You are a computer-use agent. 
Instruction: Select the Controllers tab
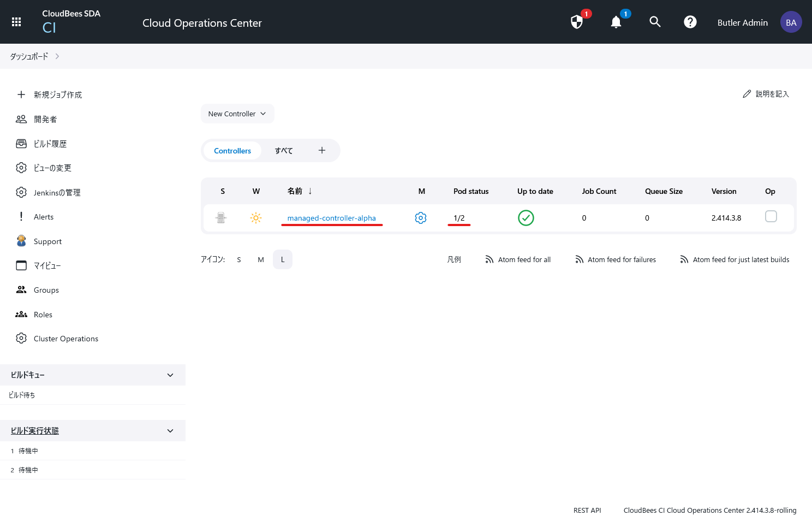pos(232,151)
